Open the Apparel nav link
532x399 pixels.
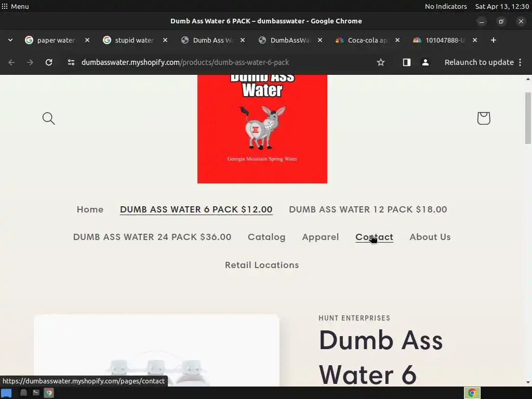coord(320,237)
